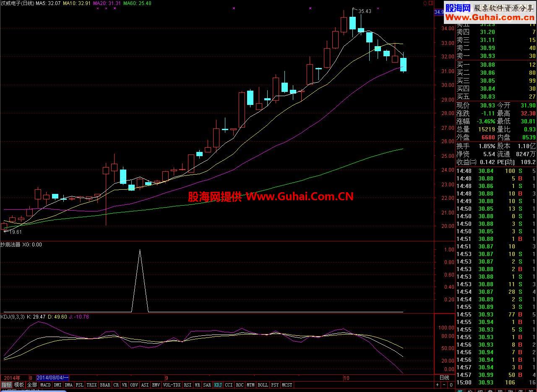The height and width of the screenshot is (392, 537).
Task: Switch indicator to PSY
Action: 275,384
